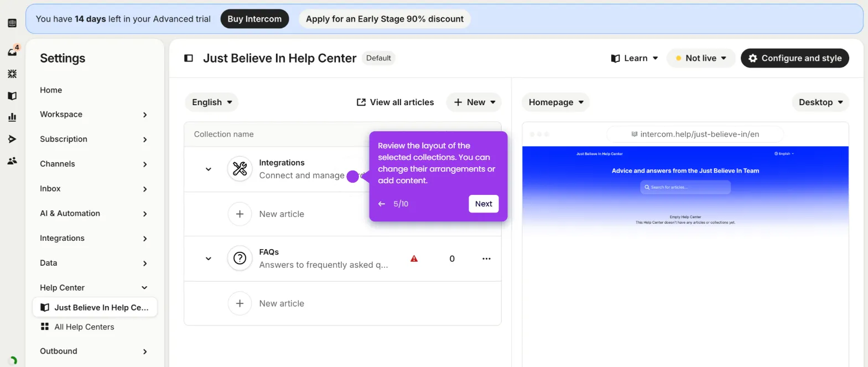Screen dimensions: 868x367
Task: Click the Default badge next to title
Action: tap(378, 58)
